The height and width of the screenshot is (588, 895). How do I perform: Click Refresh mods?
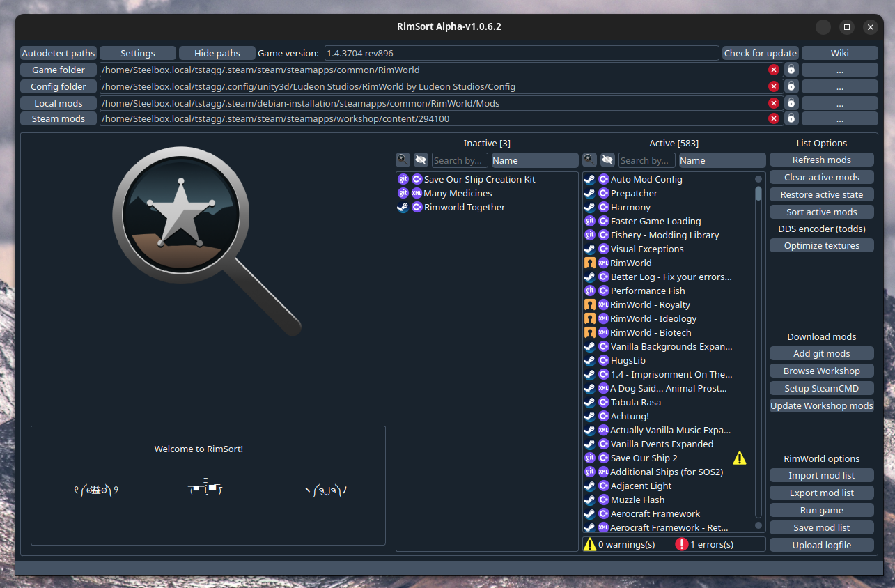pos(822,160)
